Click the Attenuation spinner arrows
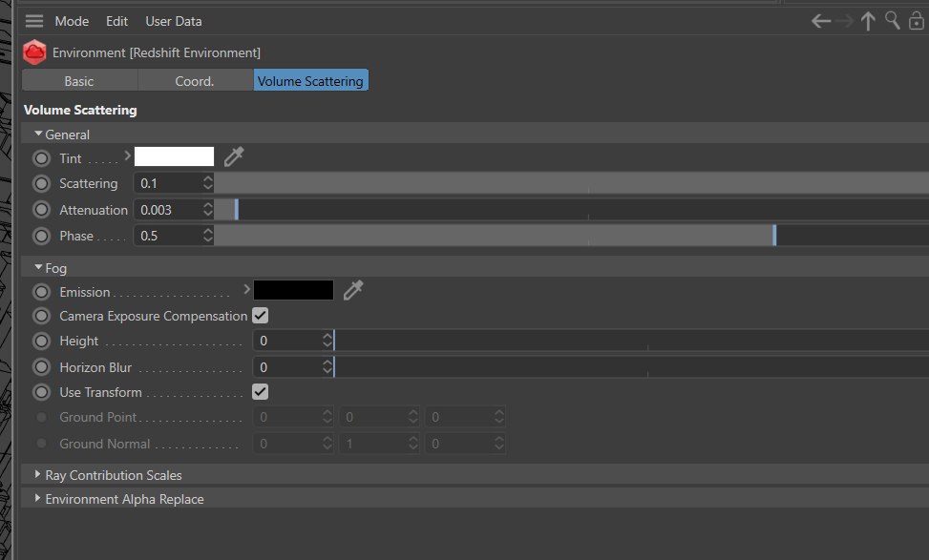This screenshot has height=560, width=929. 207,209
